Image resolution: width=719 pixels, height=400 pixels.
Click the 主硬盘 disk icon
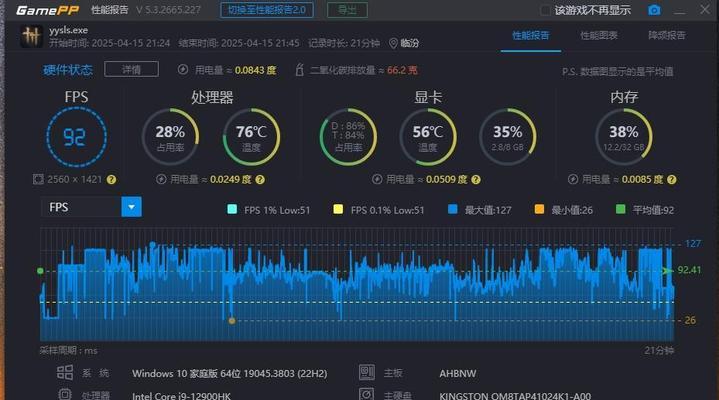(367, 394)
